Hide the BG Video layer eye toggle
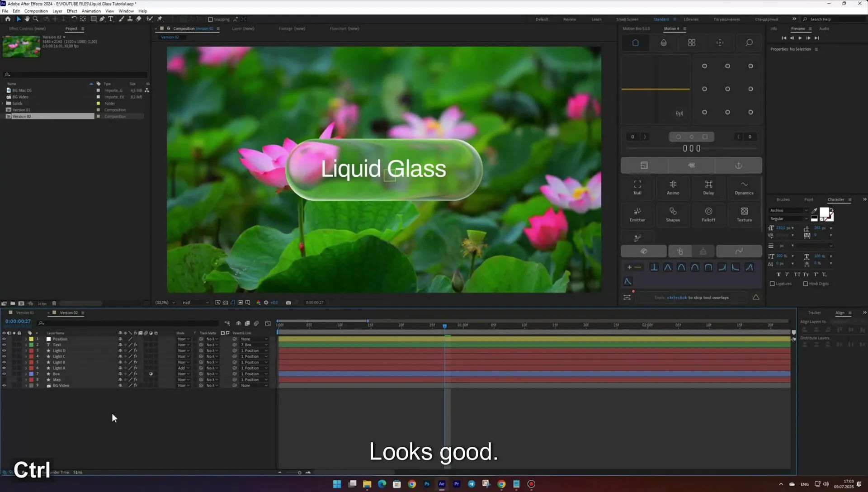Screen dimensions: 868x492 click(4, 386)
